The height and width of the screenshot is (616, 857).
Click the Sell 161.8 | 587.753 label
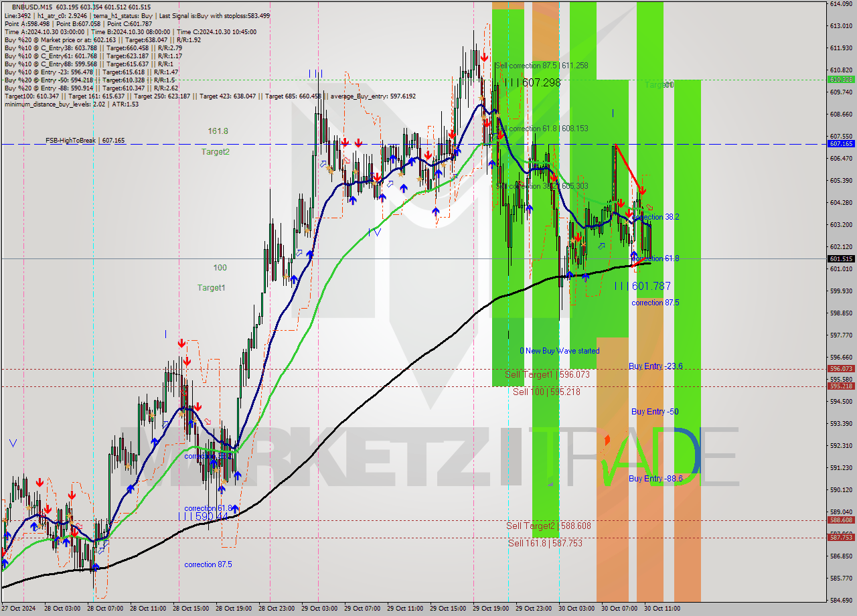(x=545, y=543)
